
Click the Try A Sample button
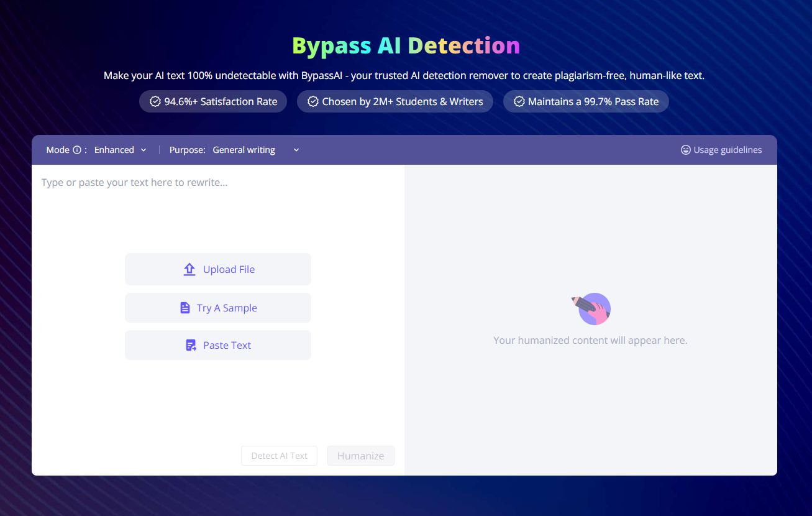218,308
